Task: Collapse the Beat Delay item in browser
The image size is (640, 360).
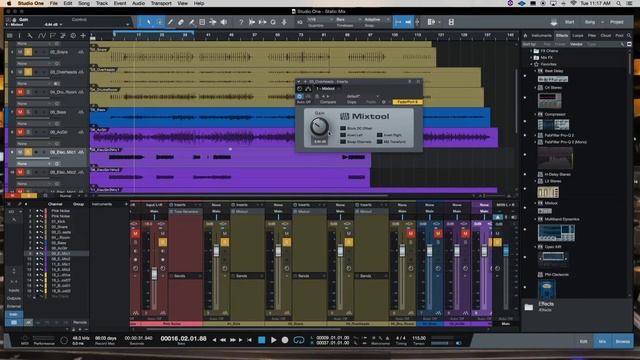Action: (536, 71)
